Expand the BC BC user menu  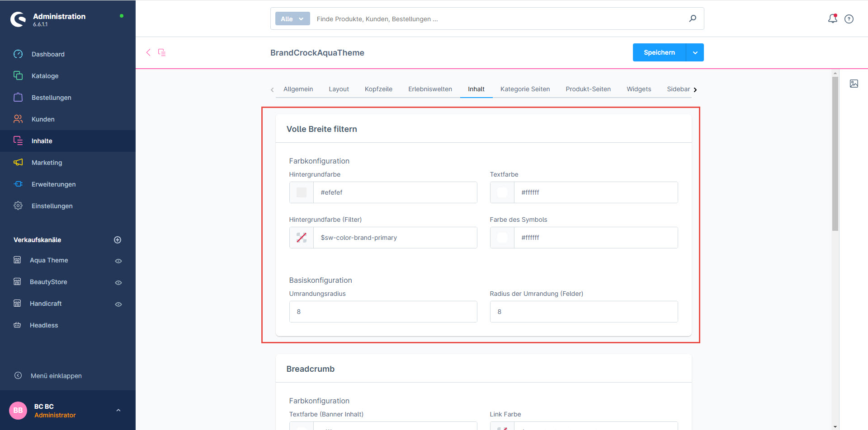(x=118, y=410)
